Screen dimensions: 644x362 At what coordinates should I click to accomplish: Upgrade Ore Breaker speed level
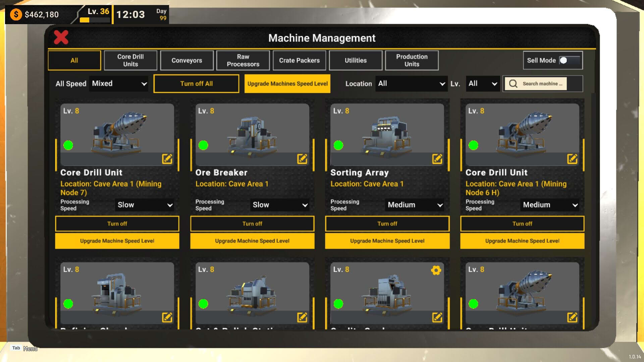[252, 241]
